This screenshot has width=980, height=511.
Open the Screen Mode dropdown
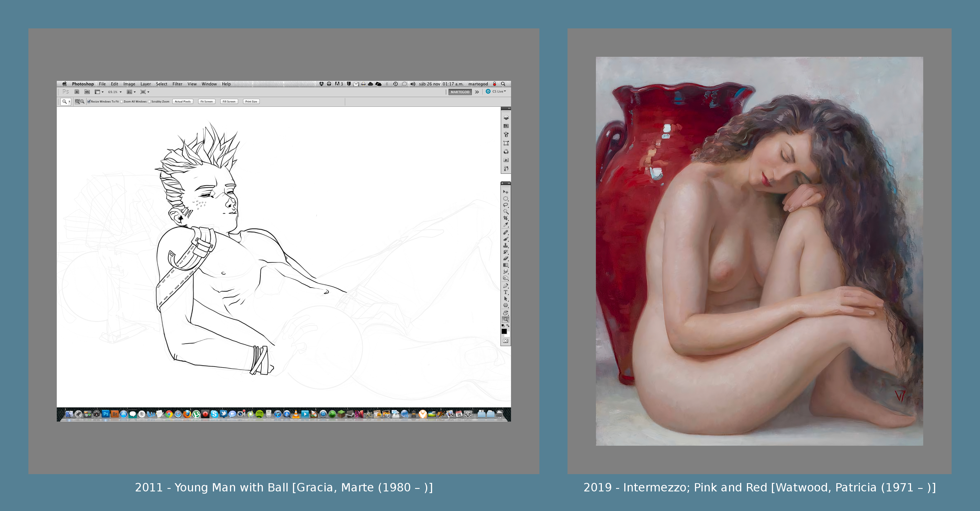(x=145, y=92)
